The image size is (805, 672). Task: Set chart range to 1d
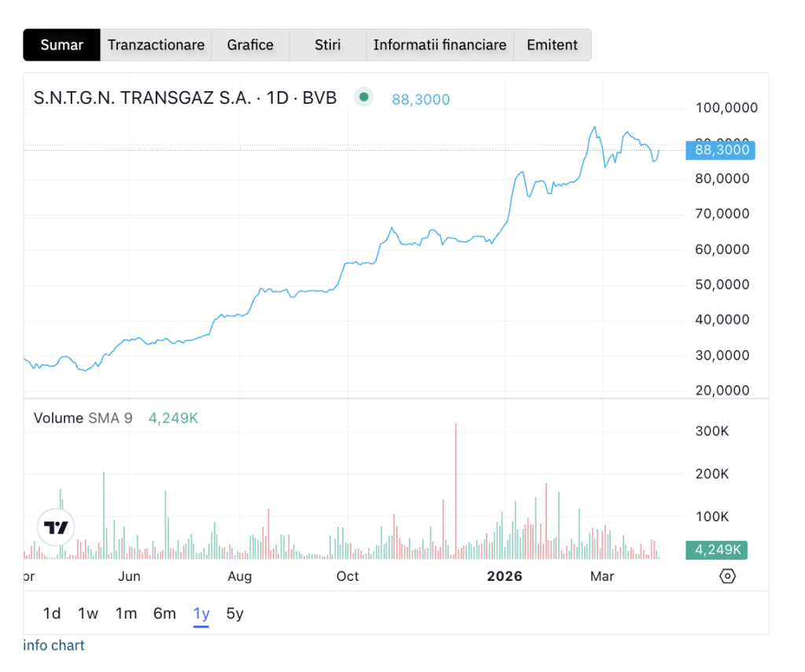click(x=52, y=614)
